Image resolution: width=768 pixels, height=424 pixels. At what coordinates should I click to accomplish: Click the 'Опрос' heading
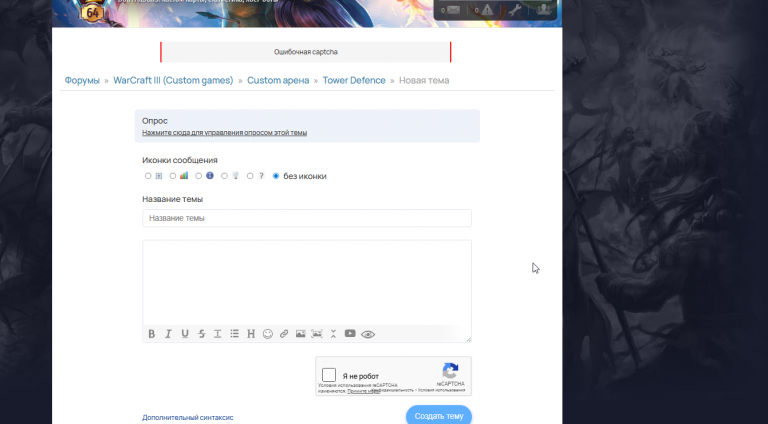coord(155,120)
